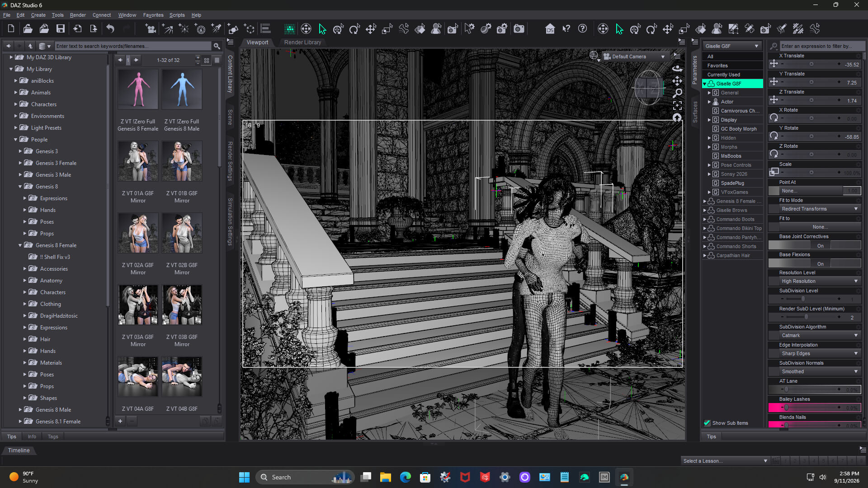Select the Currently Used filter

[x=732, y=75]
